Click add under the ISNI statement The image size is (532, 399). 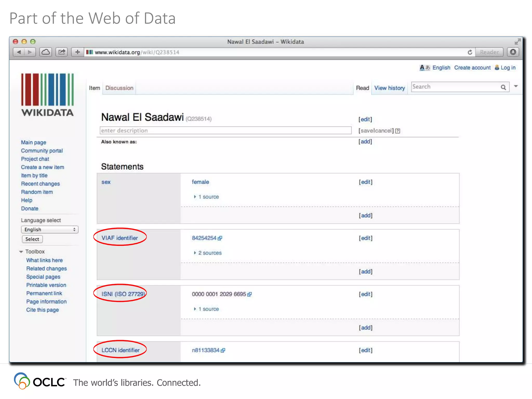pos(366,328)
